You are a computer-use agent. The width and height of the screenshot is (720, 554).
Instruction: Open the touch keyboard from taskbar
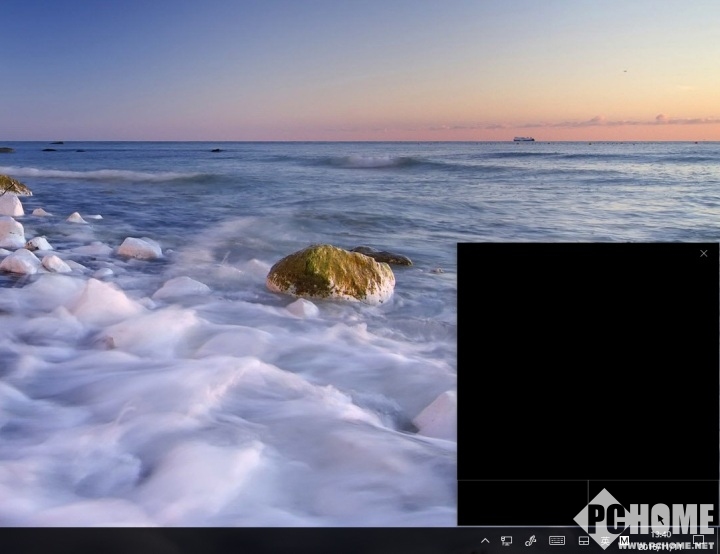click(557, 541)
